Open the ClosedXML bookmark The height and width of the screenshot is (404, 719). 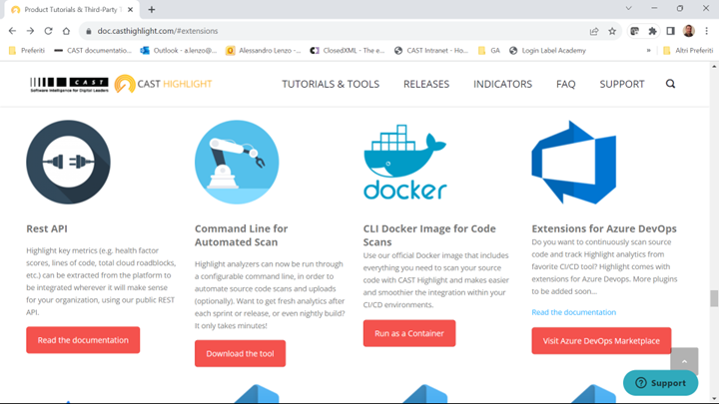coord(348,50)
